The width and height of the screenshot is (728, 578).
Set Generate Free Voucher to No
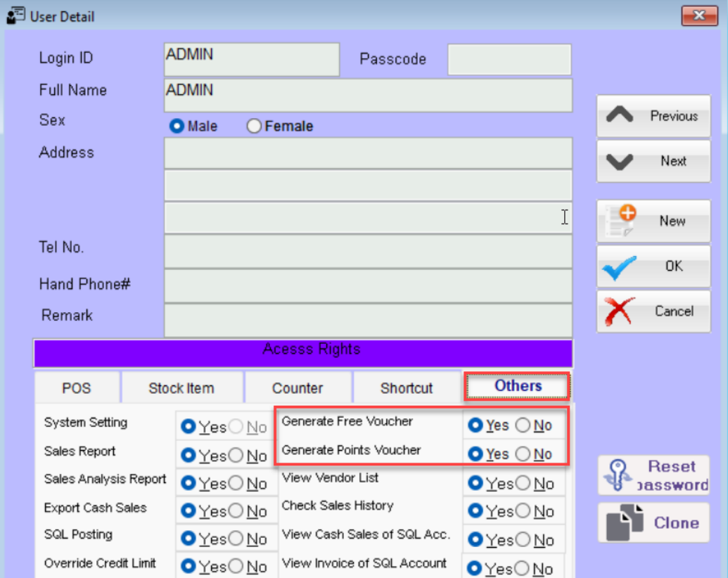(x=523, y=425)
